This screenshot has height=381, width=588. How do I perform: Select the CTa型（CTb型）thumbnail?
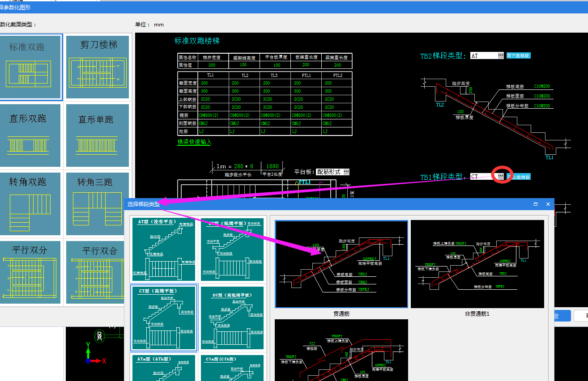coord(232,368)
